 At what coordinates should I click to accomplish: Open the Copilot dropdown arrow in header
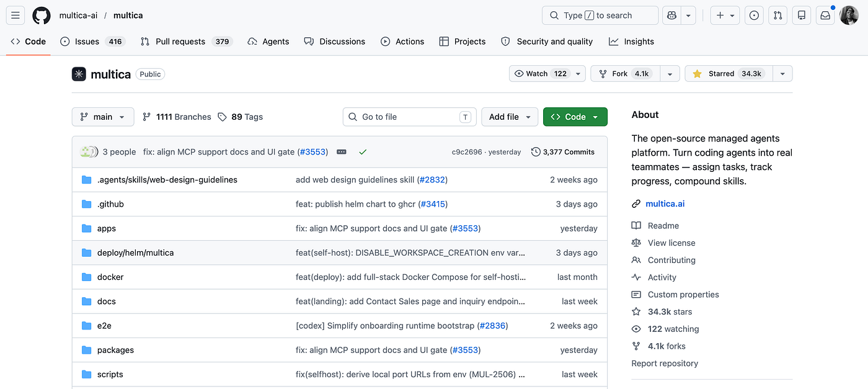point(688,16)
